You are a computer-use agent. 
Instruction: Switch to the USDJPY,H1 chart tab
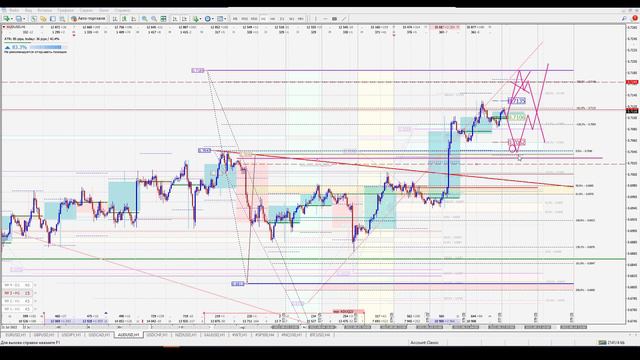tap(71, 335)
